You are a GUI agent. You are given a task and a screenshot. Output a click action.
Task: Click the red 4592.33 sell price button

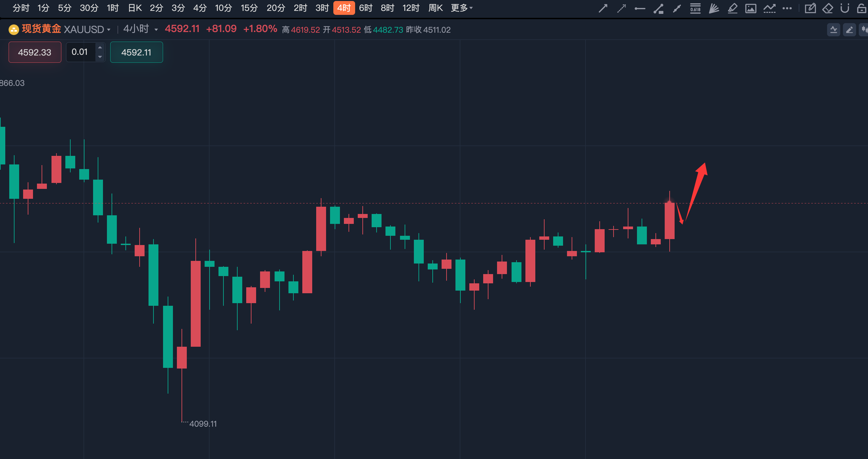(35, 52)
